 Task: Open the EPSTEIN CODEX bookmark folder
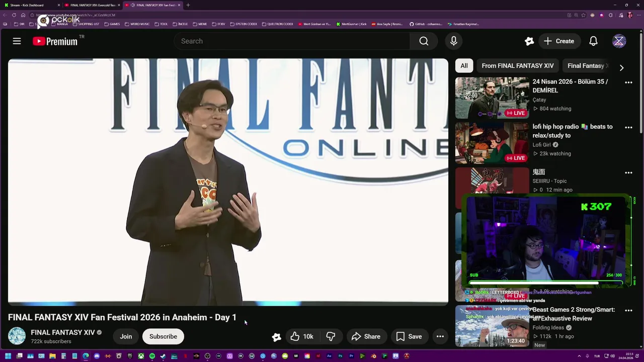(x=244, y=24)
